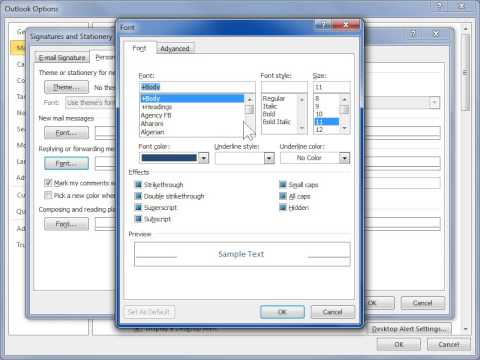The image size is (480, 360).
Task: Click Cancel in the Font dialog
Action: tap(333, 312)
